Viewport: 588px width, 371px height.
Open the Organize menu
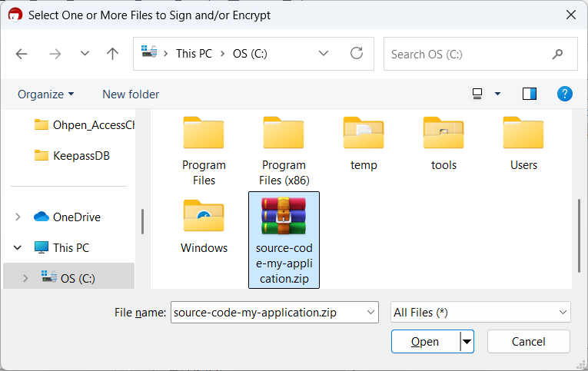click(46, 94)
